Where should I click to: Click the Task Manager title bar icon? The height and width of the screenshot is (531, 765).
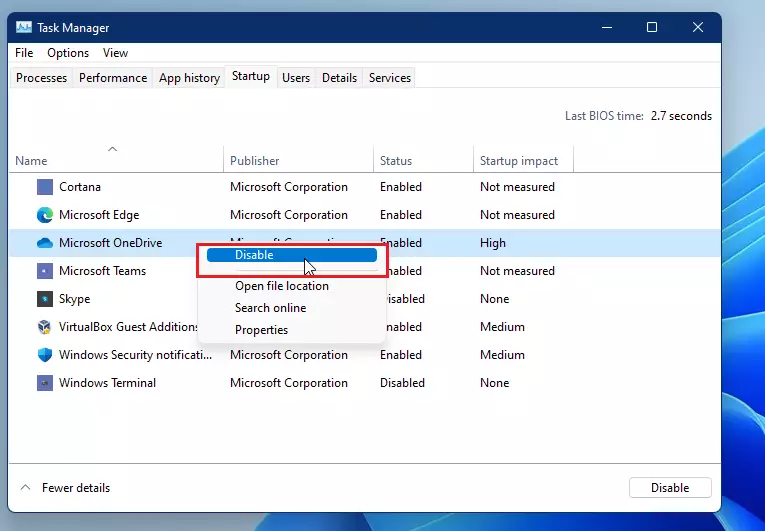click(x=24, y=27)
